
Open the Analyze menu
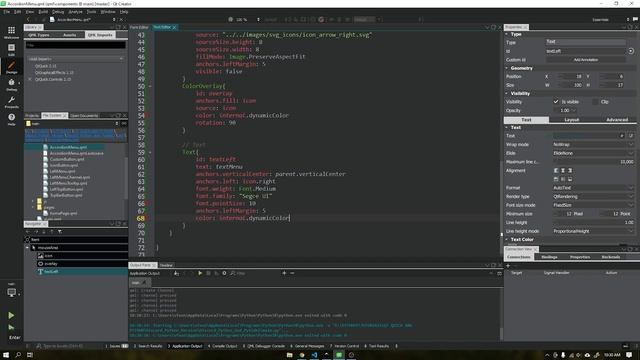(x=75, y=12)
